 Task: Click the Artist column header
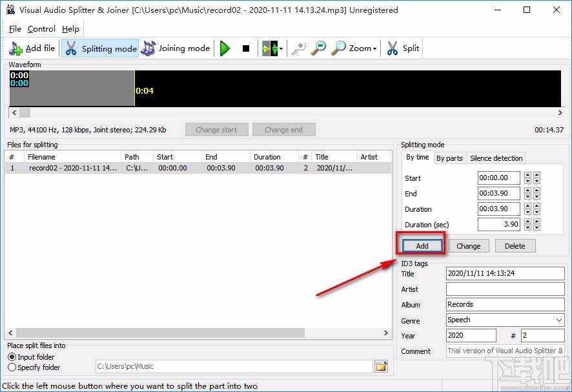[374, 157]
